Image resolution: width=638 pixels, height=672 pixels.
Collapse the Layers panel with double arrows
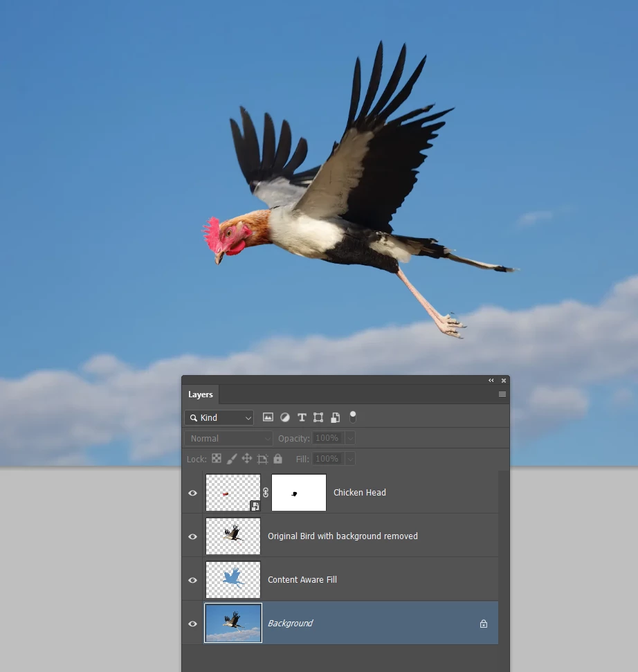pos(491,381)
